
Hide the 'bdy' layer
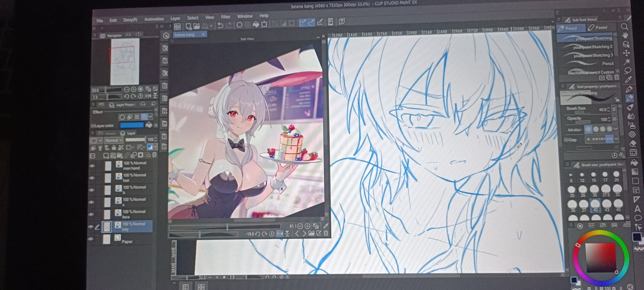[x=91, y=227]
